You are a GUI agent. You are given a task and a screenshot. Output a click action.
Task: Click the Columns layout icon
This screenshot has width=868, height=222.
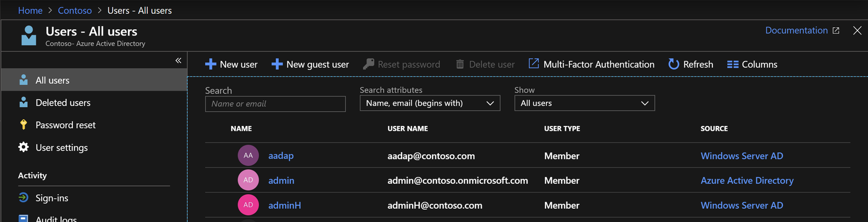[733, 64]
